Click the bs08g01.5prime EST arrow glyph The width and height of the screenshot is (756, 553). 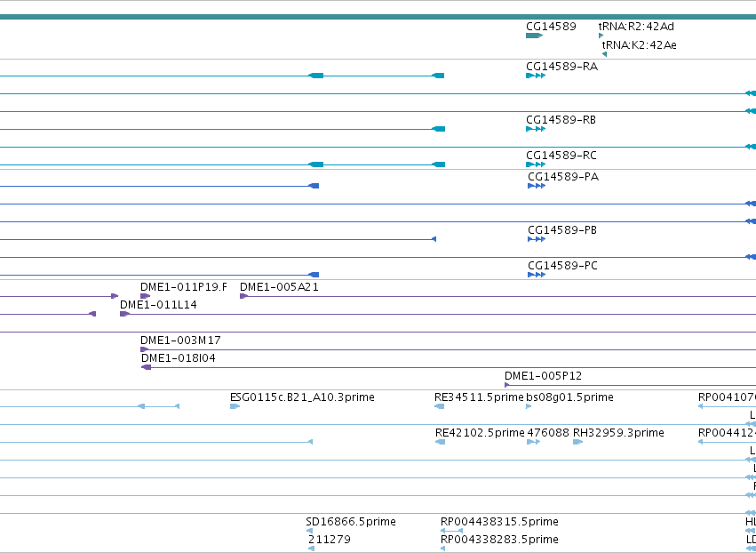tap(529, 406)
